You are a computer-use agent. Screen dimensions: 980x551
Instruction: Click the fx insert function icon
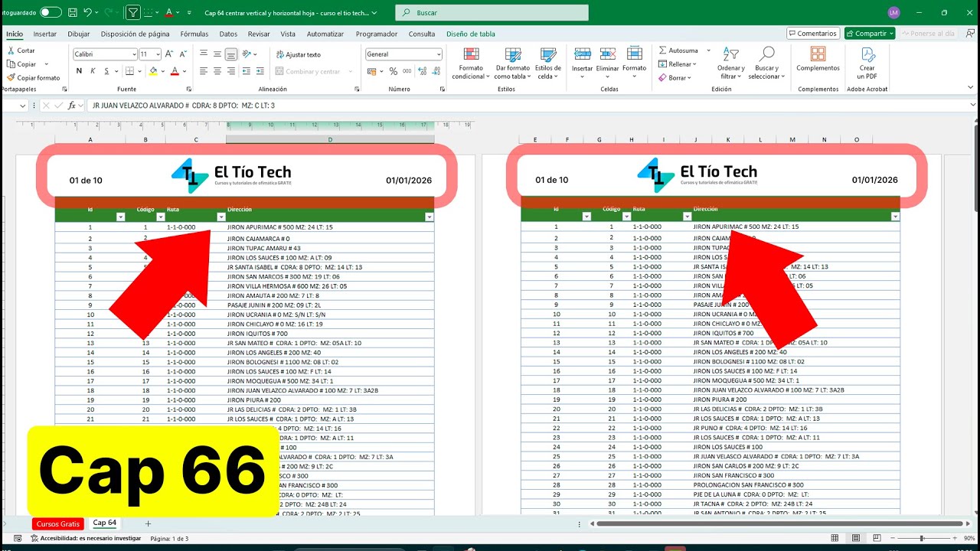[72, 106]
